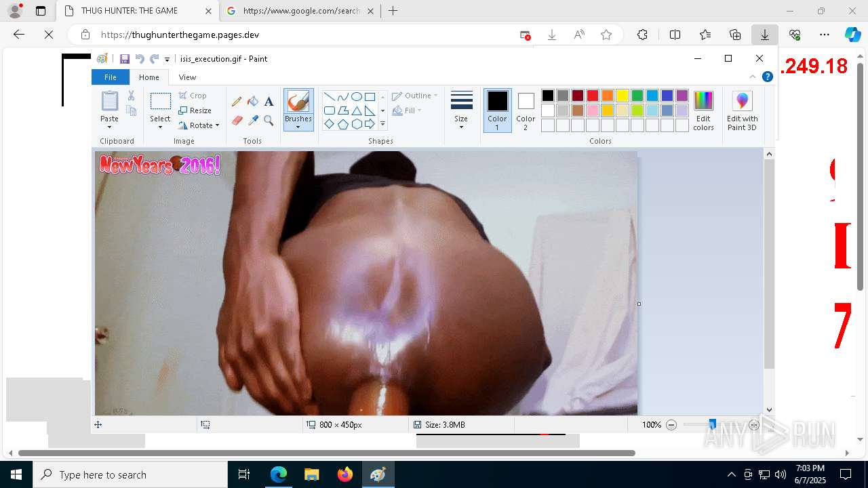Choose the Oval shape
The height and width of the screenshot is (488, 868).
point(356,96)
